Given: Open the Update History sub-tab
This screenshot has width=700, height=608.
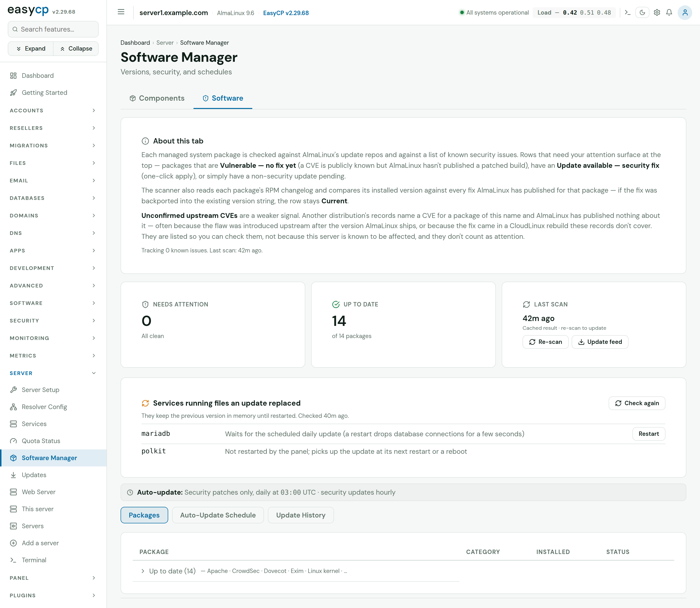Looking at the screenshot, I should pyautogui.click(x=300, y=515).
